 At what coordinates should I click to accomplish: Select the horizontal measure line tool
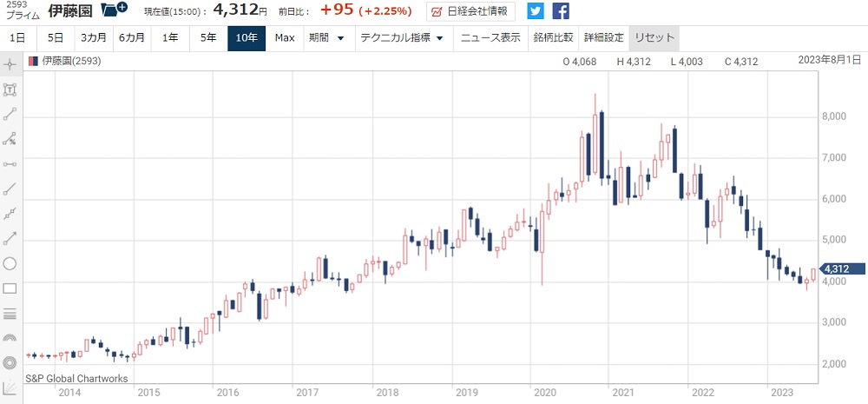(10, 164)
